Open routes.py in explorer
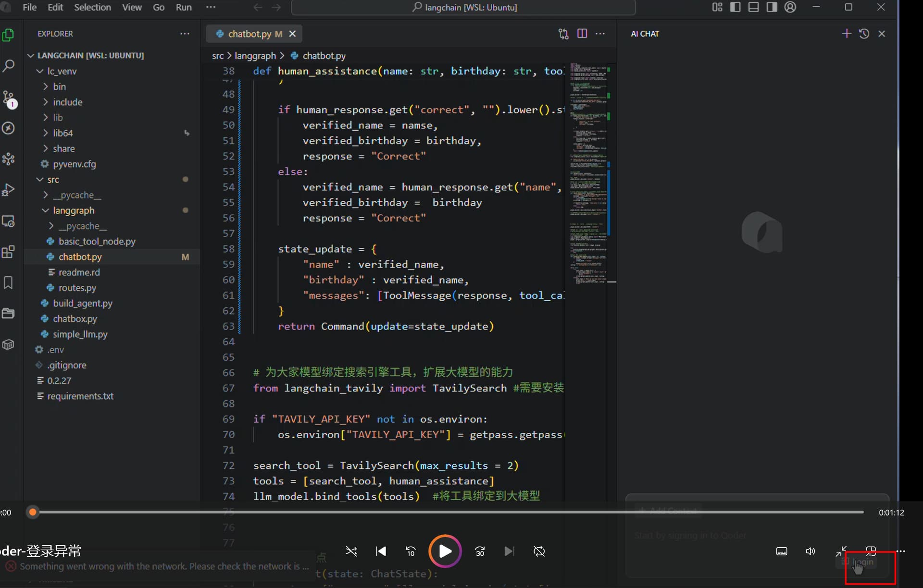The height and width of the screenshot is (588, 923). [x=77, y=288]
